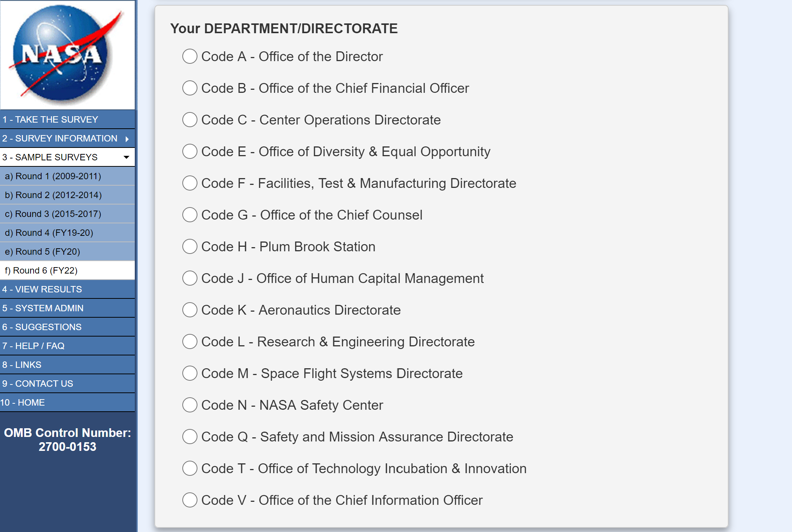Click the Contact Us menu item

click(38, 384)
